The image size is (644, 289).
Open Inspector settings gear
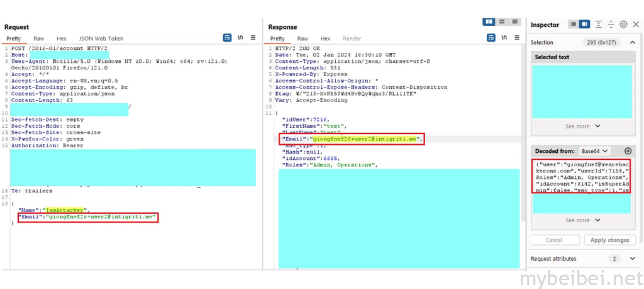[x=623, y=25]
